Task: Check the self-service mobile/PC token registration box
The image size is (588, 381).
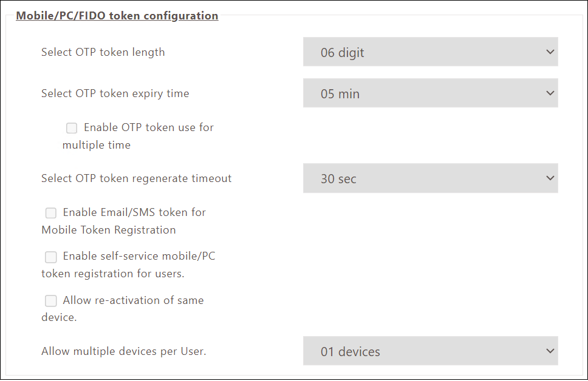Action: [51, 257]
